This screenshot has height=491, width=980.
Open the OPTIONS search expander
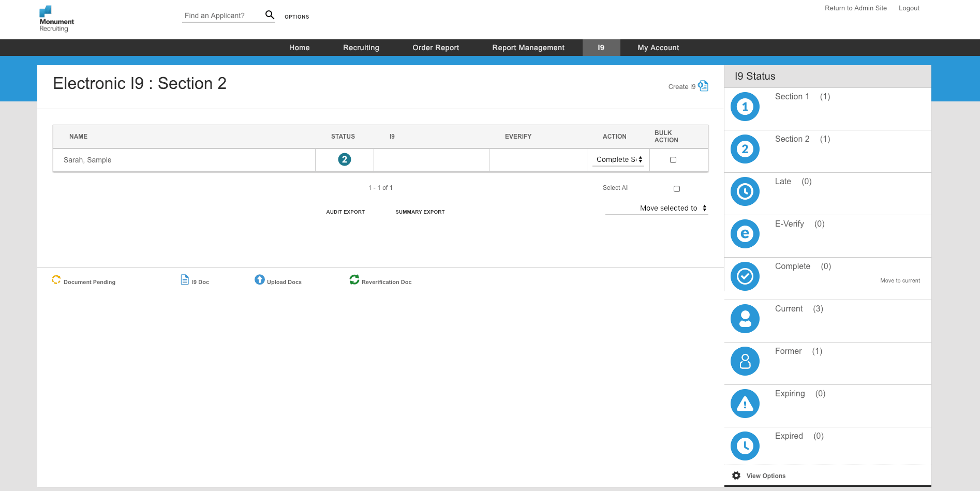point(296,17)
